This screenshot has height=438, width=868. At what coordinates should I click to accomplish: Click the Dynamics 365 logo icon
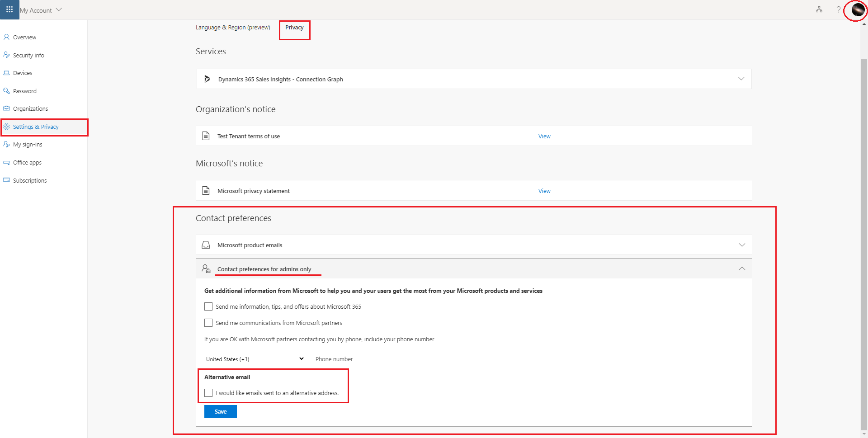tap(207, 79)
